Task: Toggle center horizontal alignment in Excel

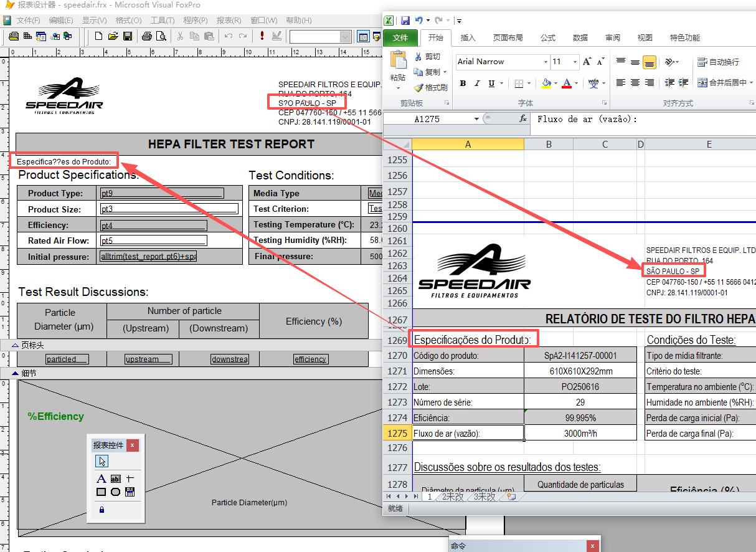Action: [x=635, y=83]
